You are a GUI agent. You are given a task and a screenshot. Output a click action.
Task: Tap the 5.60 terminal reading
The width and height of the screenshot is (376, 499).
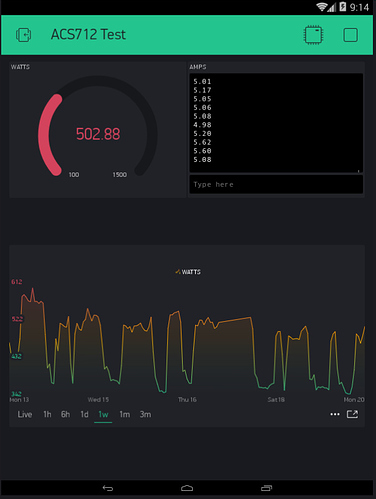202,151
